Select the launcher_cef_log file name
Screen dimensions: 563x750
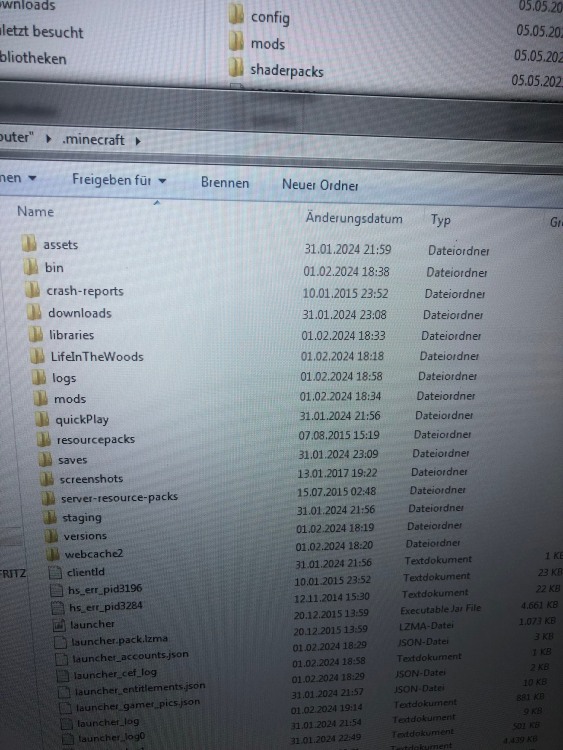[115, 673]
